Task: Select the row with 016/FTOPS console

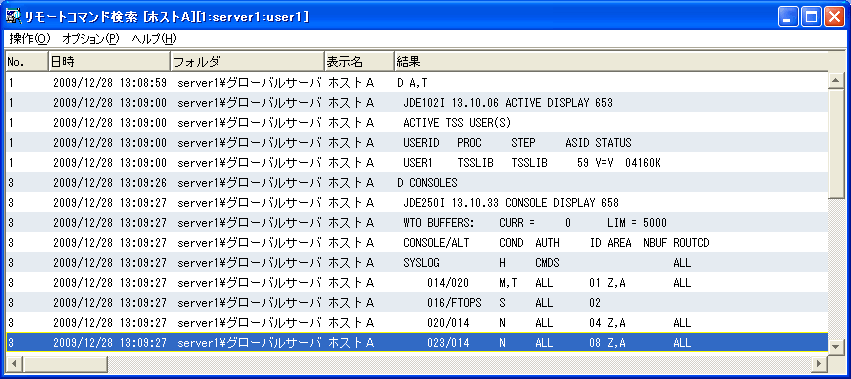Action: point(417,303)
